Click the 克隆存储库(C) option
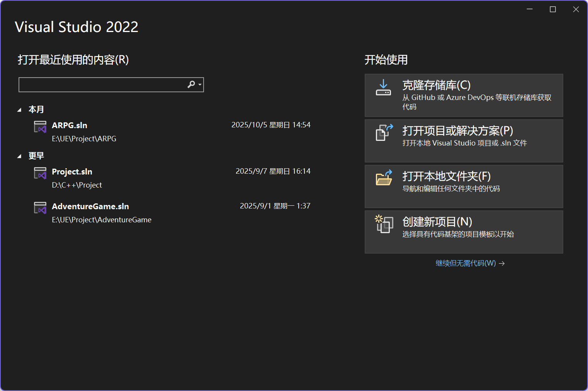Image resolution: width=588 pixels, height=391 pixels. click(464, 95)
